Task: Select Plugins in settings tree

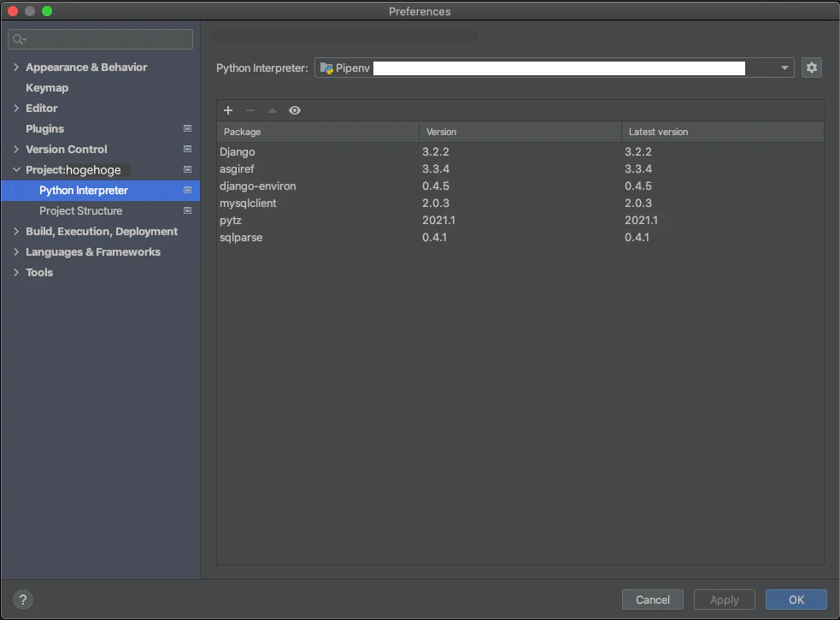Action: point(45,129)
